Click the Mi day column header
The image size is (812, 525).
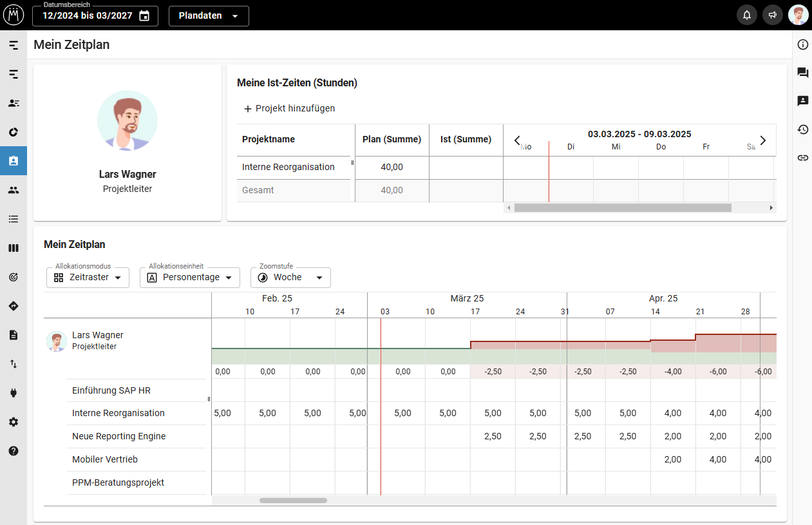[x=616, y=148]
